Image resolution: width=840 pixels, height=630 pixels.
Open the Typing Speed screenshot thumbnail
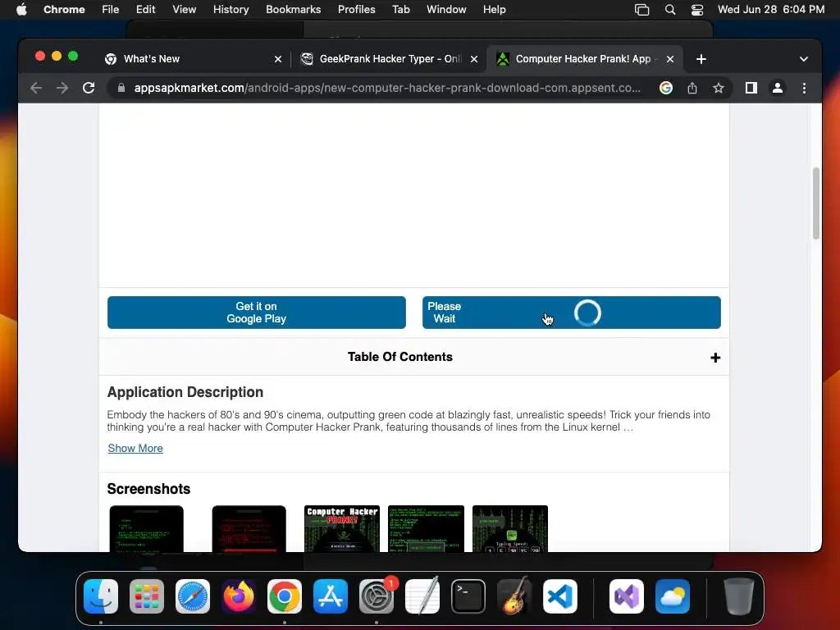(510, 529)
